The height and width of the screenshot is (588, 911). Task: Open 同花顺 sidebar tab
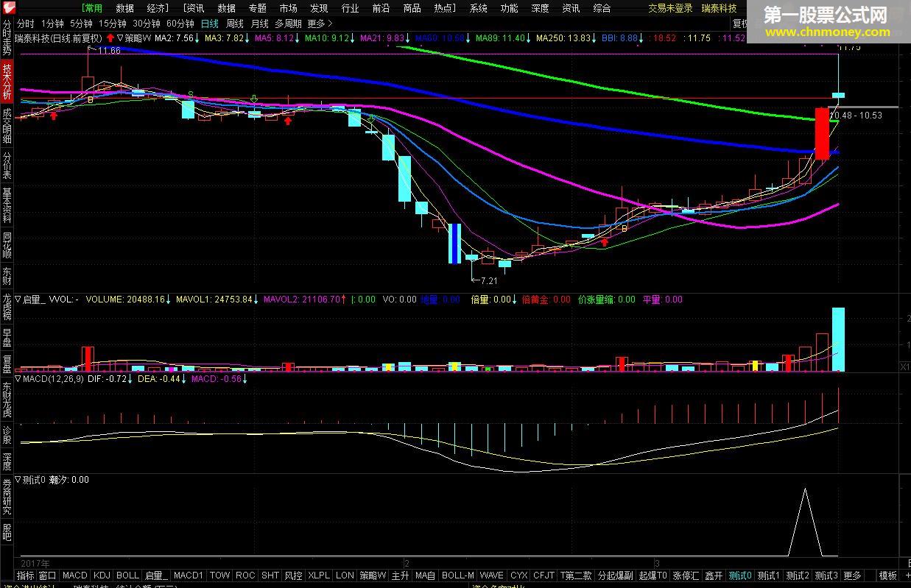(7, 246)
